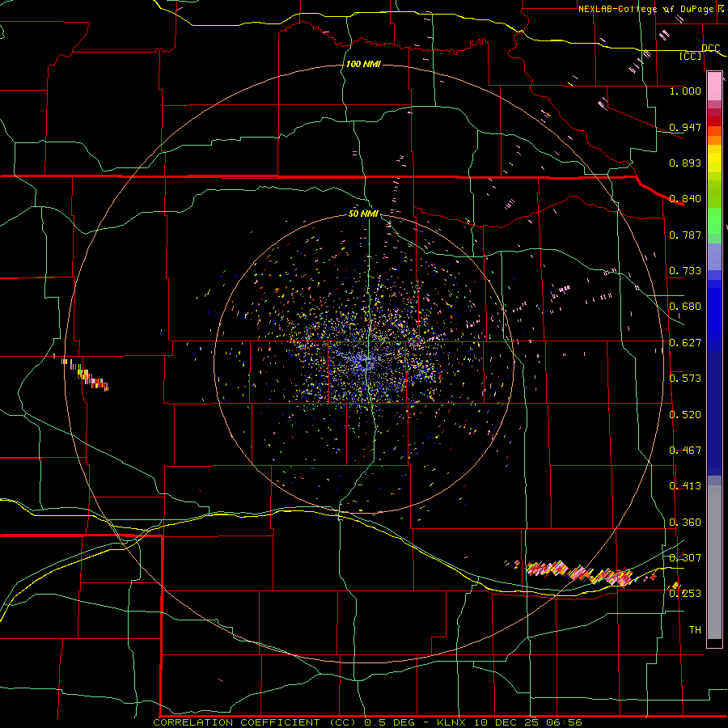Click the TH label at the color bar's bottom
This screenshot has height=728, width=728.
(695, 630)
